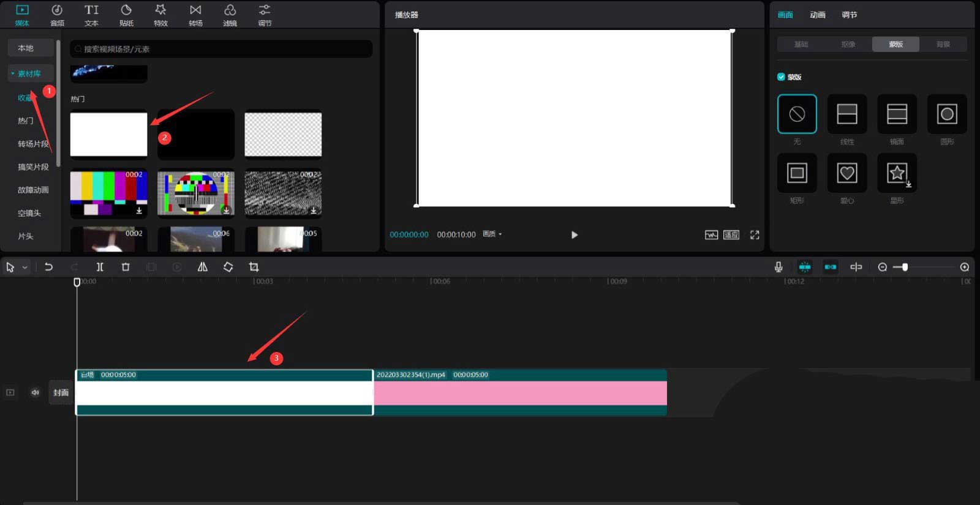Open the 调节 tab in the right panel

850,15
